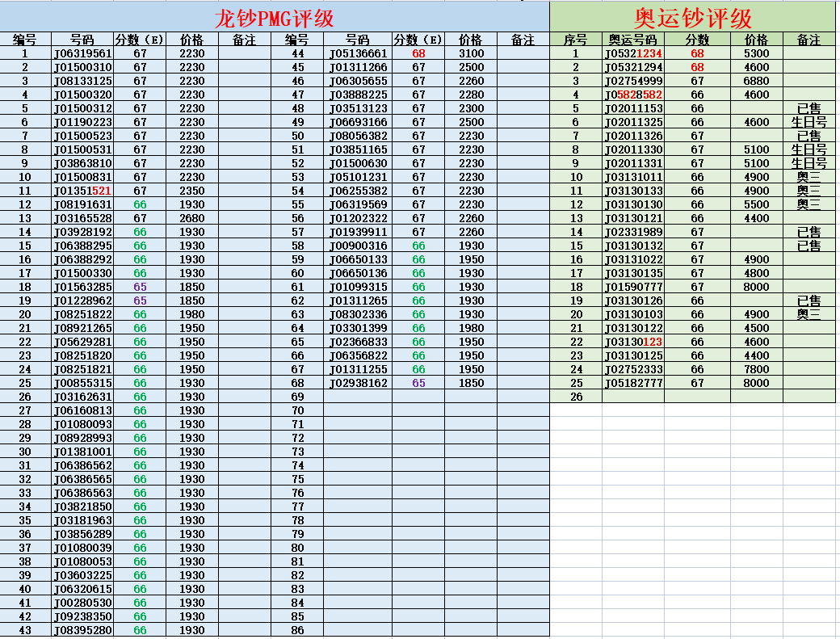Select number J03165528 in row 13
Viewport: 840px width, 639px height.
click(x=82, y=218)
